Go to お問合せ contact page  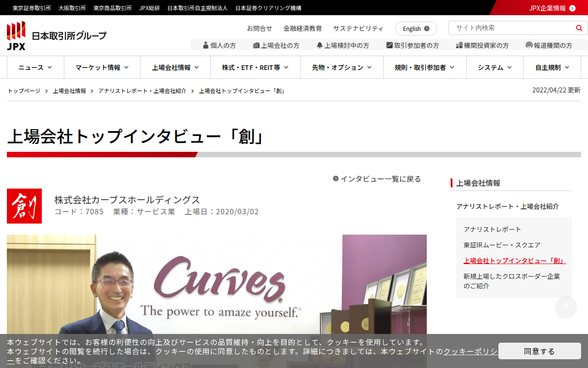(x=260, y=29)
